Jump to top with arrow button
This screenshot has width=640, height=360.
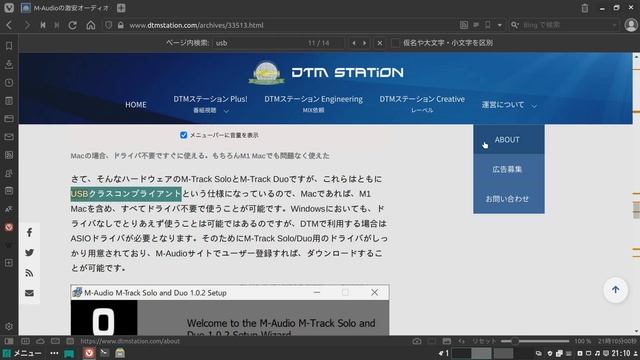click(616, 290)
